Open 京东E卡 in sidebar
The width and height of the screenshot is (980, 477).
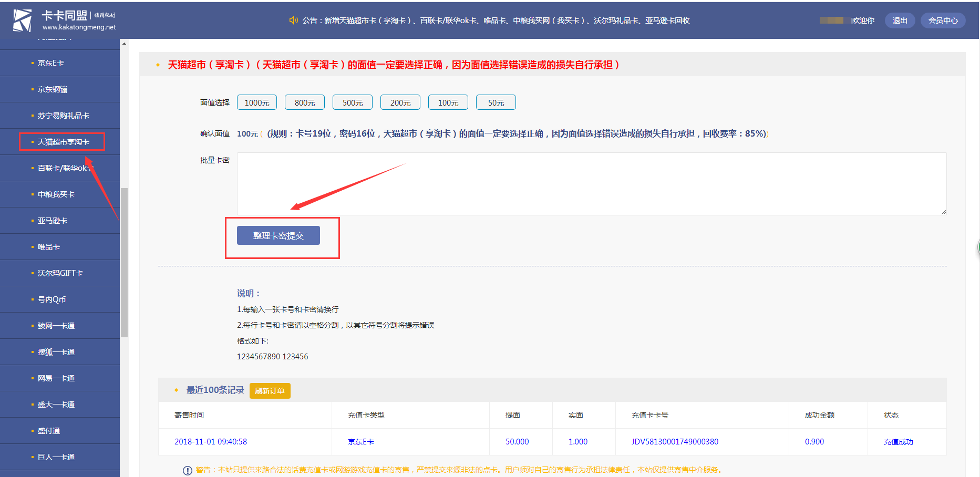60,63
